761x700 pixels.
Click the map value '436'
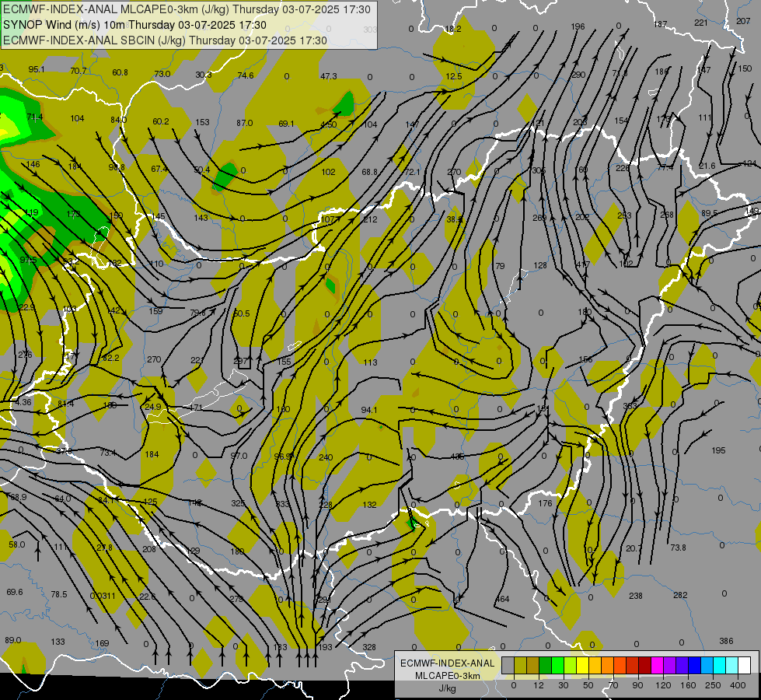tap(457, 457)
